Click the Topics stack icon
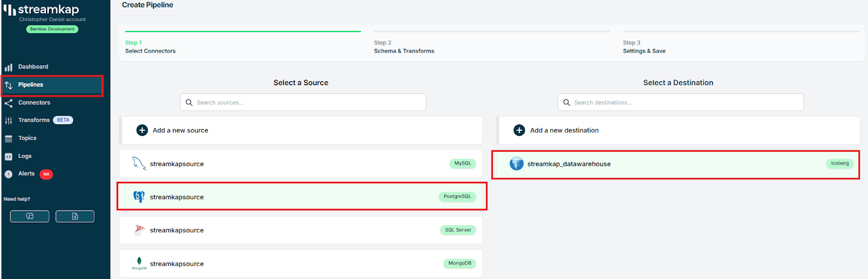This screenshot has height=279, width=868. pyautogui.click(x=9, y=139)
